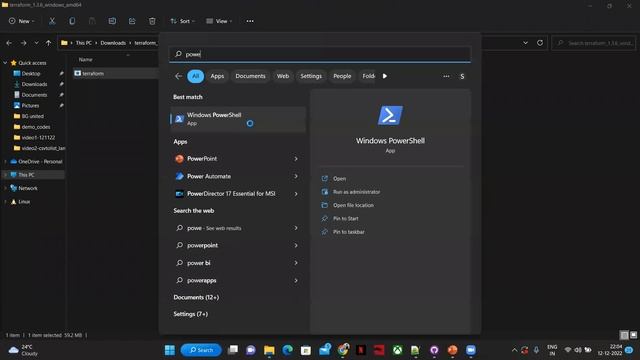Click Documents (12+) section header

[196, 298]
